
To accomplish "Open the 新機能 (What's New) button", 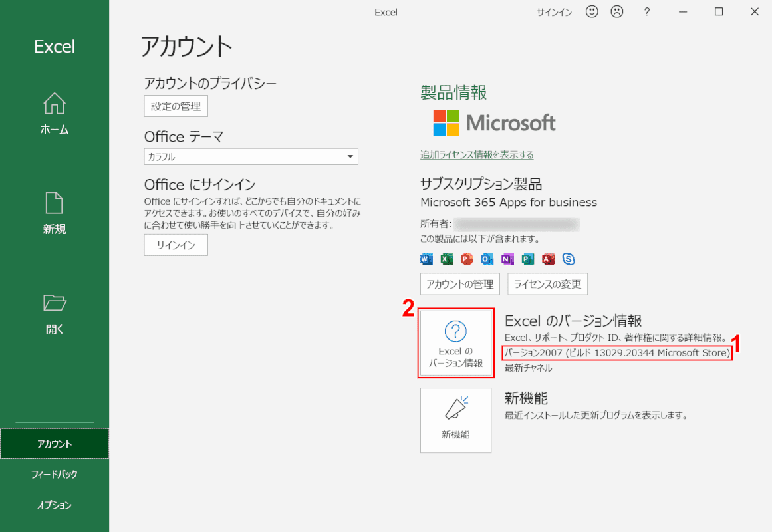I will [456, 420].
